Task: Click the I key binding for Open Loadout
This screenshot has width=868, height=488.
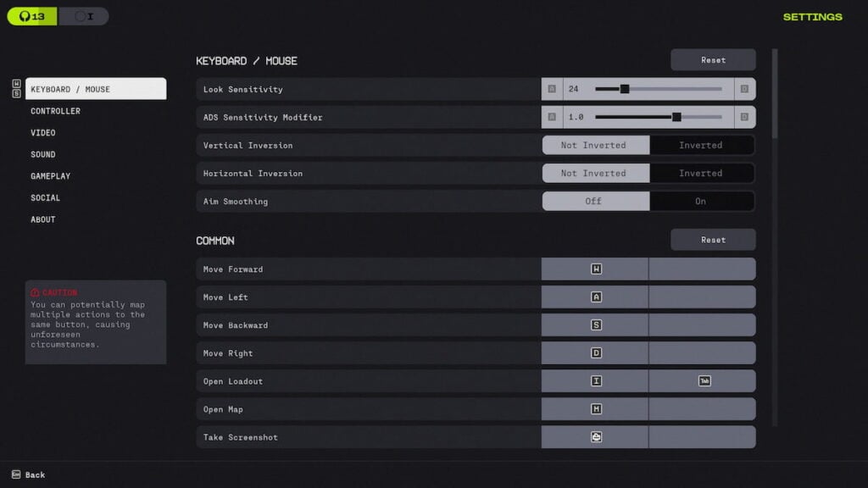Action: pos(596,381)
